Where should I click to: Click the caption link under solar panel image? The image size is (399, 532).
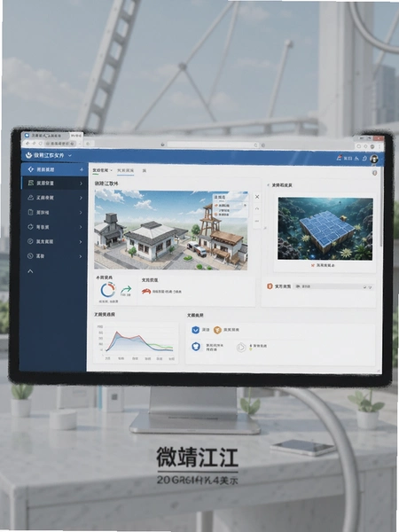[x=323, y=265]
